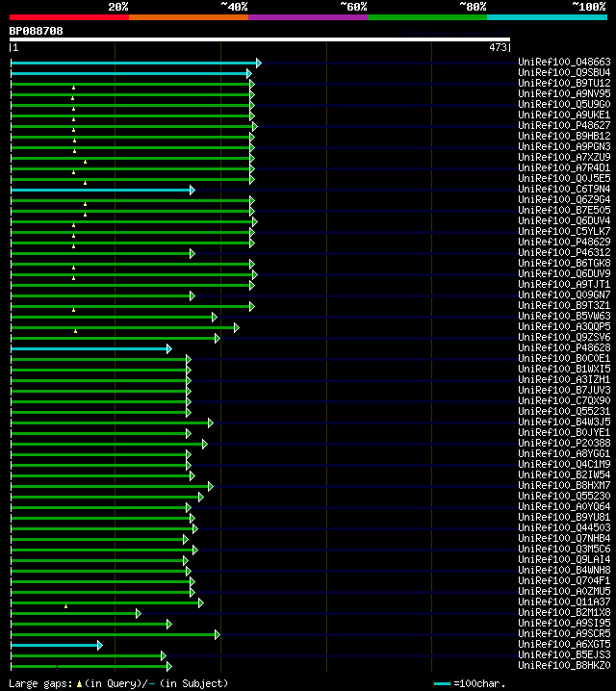Image resolution: width=616 pixels, height=691 pixels.
Task: Select the UniRef100_Q44503 label
Action: coord(564,527)
